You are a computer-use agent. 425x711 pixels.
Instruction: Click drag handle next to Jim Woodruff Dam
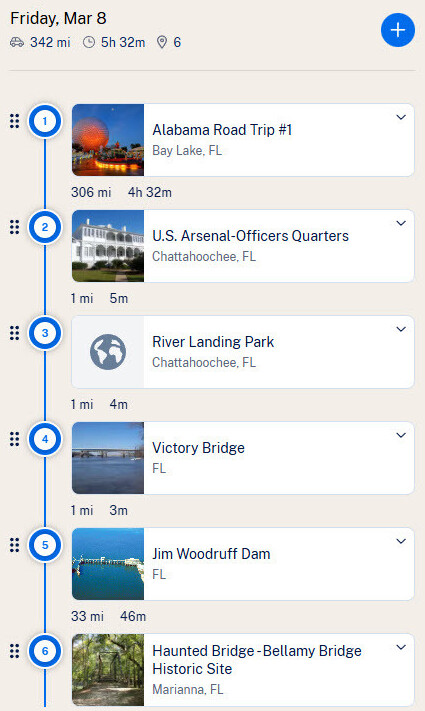click(15, 545)
